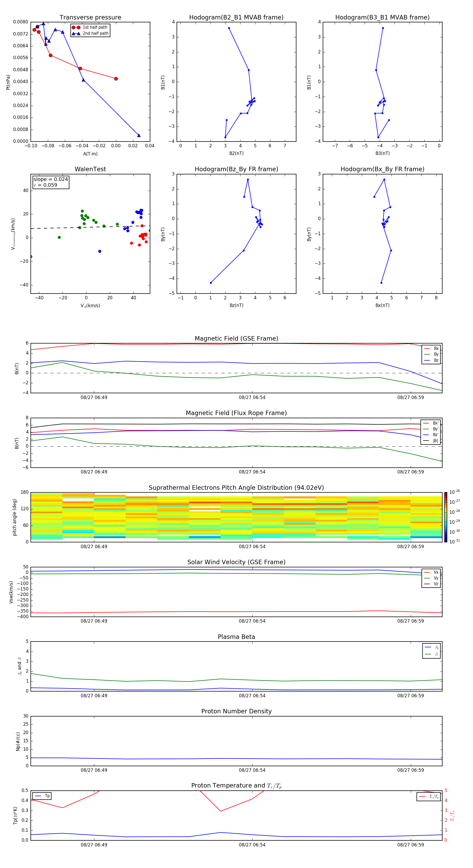This screenshot has width=473, height=868.
Task: Select the βp legend entry in Plasma Beta
Action: pyautogui.click(x=431, y=647)
